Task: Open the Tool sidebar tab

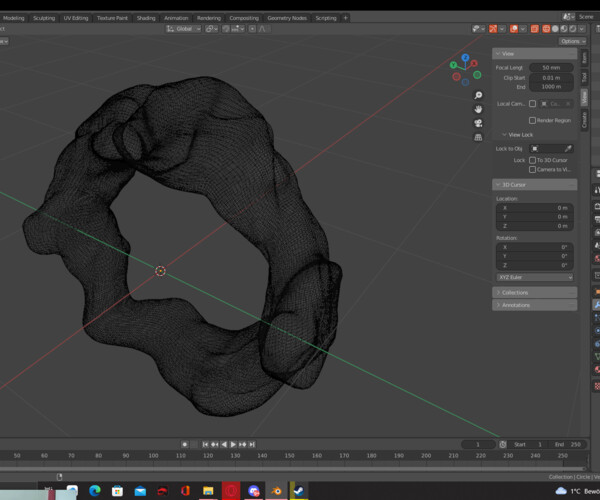Action: click(584, 77)
